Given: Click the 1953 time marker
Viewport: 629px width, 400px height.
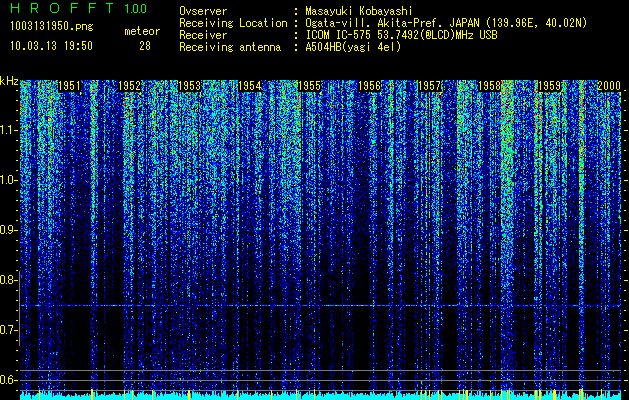Looking at the screenshot, I should click(x=189, y=86).
